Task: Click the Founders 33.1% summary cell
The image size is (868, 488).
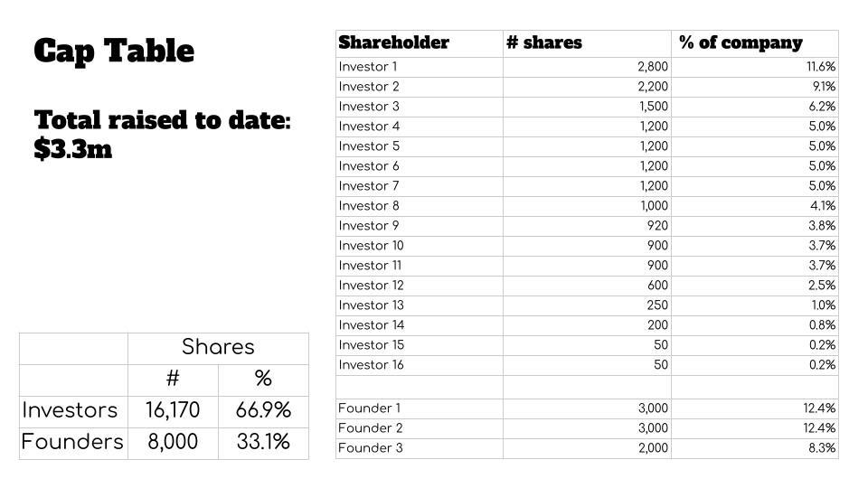Action: click(263, 442)
